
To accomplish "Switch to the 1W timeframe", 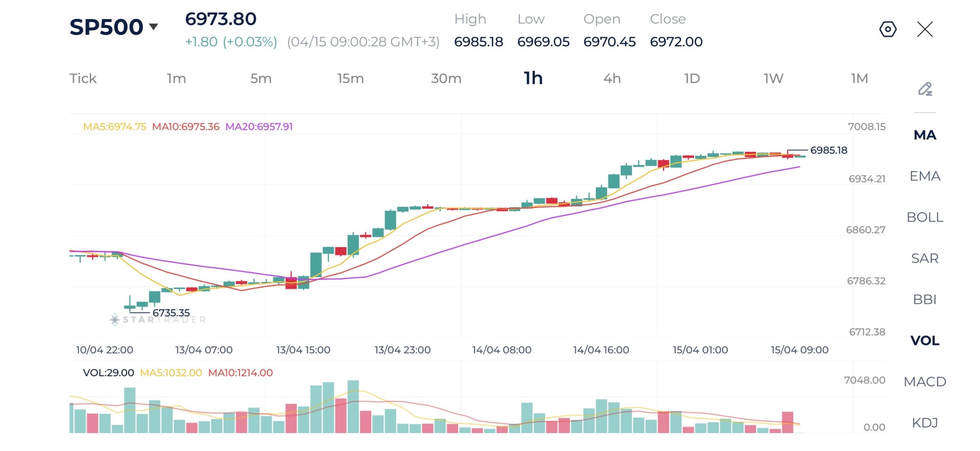I will point(773,79).
